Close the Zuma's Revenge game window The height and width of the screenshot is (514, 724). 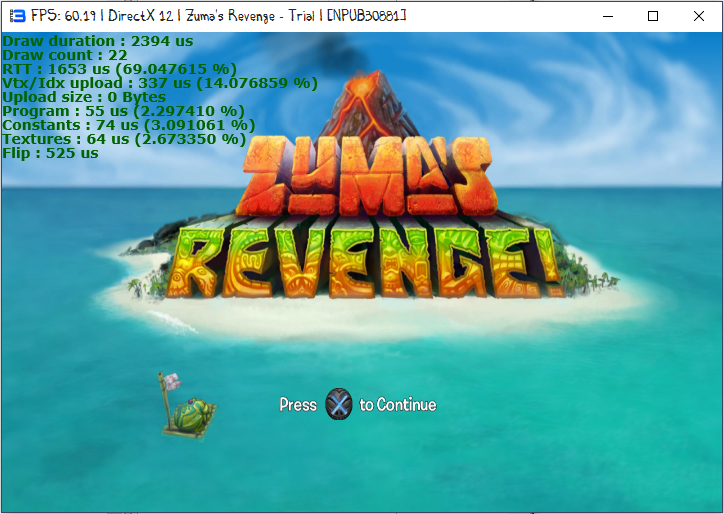click(x=699, y=16)
